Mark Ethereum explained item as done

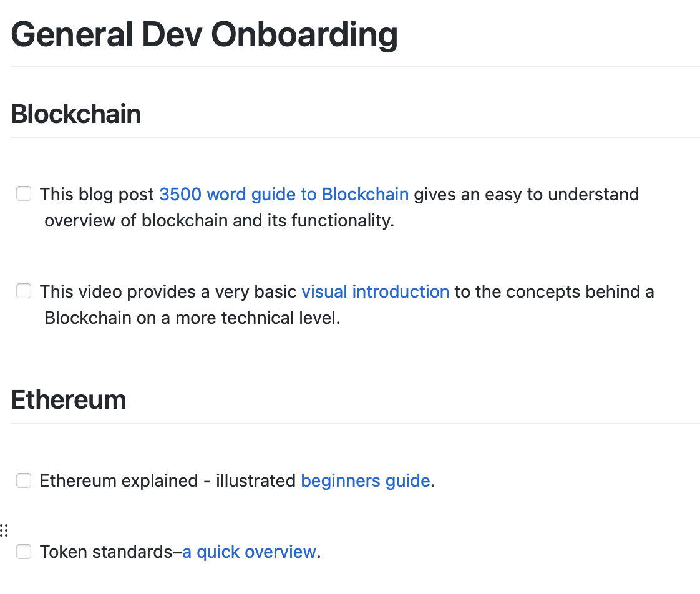[24, 480]
